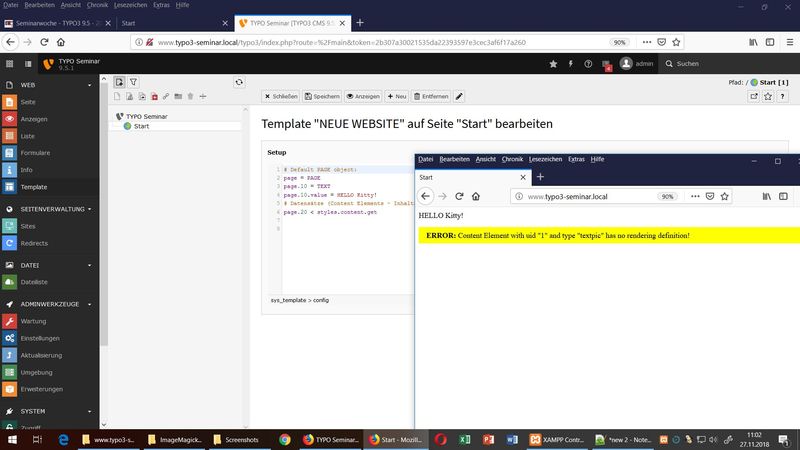800x450 pixels.
Task: Open the Seite module in TYPO3 sidebar
Action: (28, 102)
